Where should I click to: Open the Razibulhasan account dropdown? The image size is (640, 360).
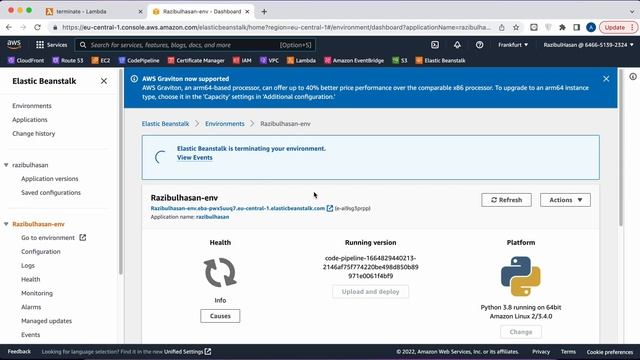588,45
